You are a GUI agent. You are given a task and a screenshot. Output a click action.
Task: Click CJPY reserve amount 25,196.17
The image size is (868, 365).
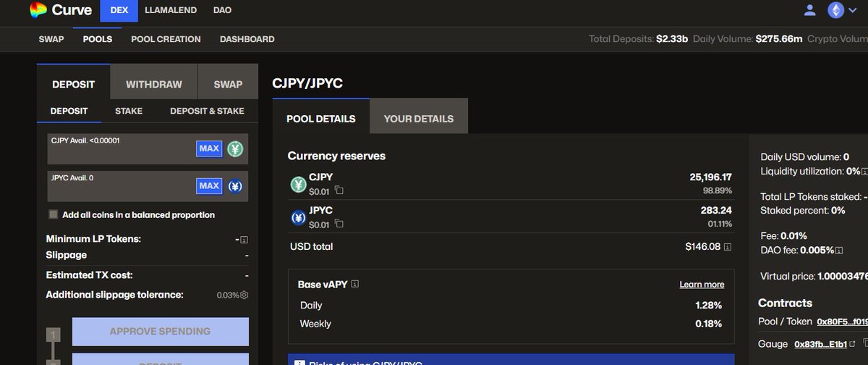[710, 177]
